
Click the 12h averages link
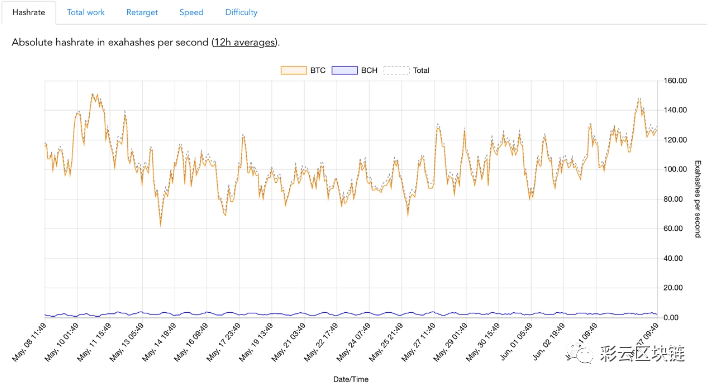244,42
